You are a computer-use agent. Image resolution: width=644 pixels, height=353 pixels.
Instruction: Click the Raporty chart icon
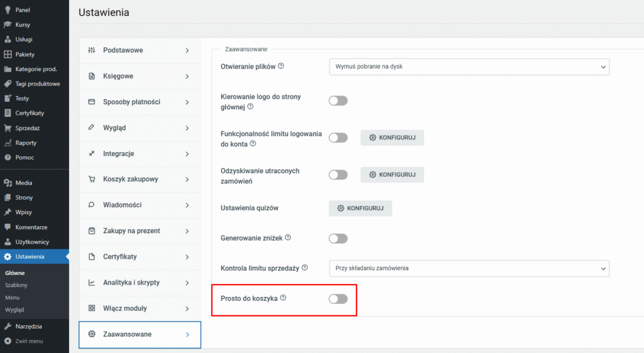8,143
